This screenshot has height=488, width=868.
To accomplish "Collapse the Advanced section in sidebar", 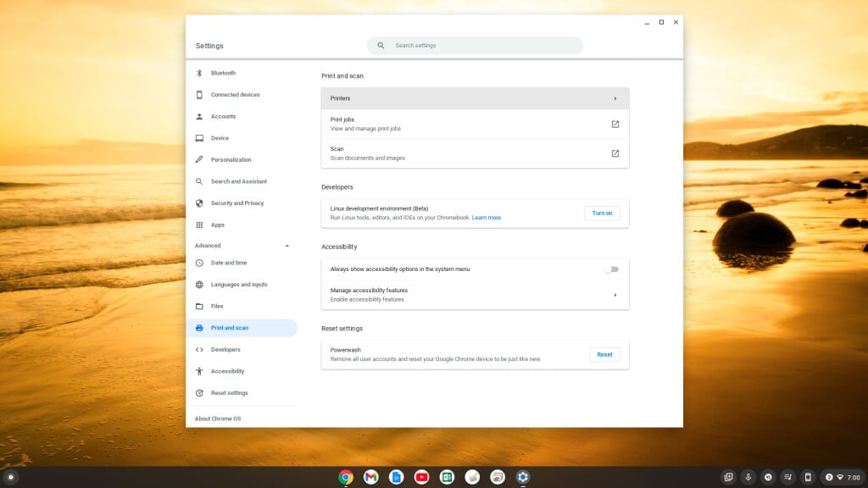I will click(x=287, y=246).
